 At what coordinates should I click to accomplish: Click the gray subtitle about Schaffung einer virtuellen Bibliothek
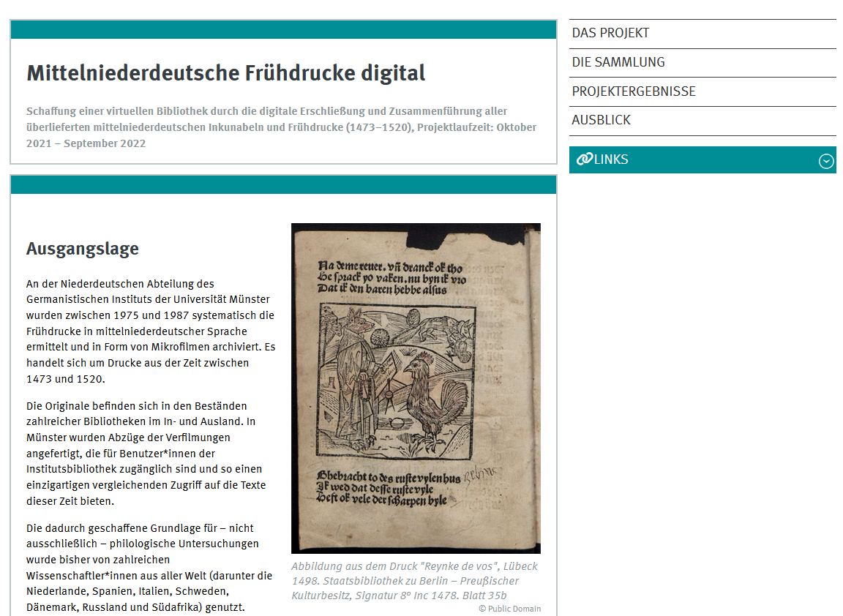pyautogui.click(x=281, y=127)
